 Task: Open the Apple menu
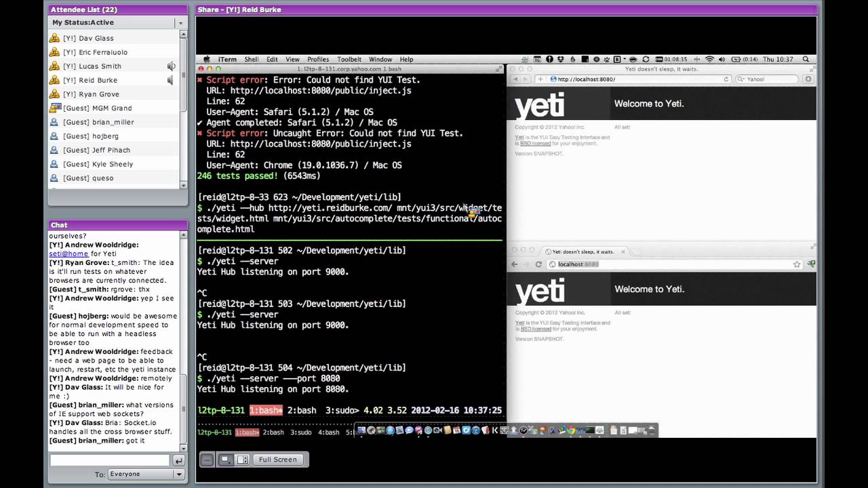pyautogui.click(x=207, y=60)
